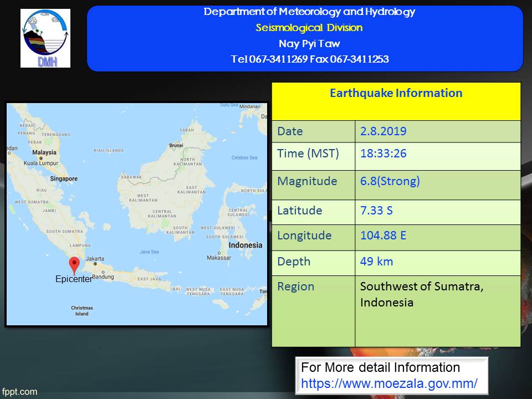Click 'Jakarta' on the map
The height and width of the screenshot is (399, 532).
click(x=95, y=259)
